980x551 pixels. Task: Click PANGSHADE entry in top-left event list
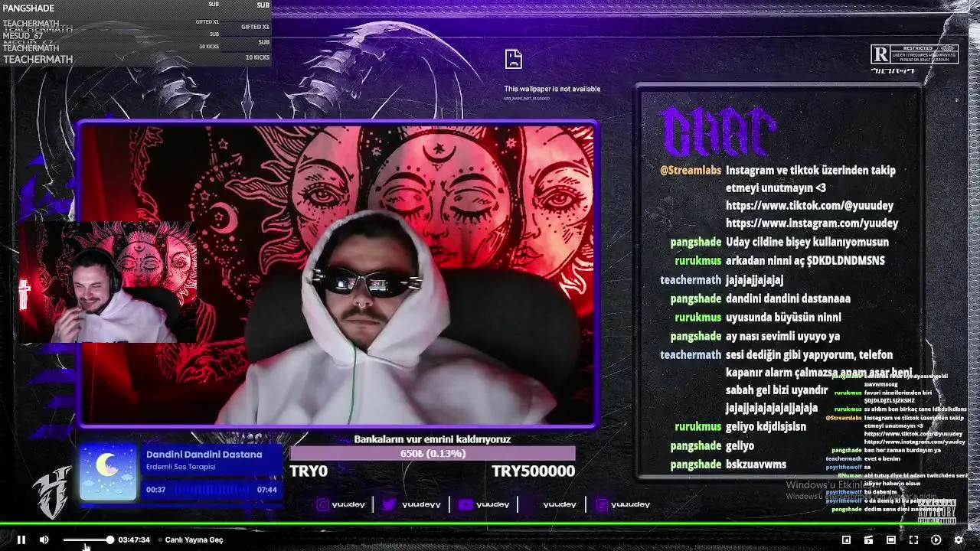click(28, 8)
